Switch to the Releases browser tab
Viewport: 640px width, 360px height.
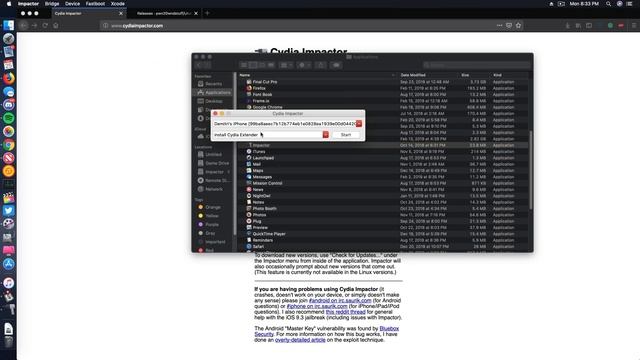164,13
